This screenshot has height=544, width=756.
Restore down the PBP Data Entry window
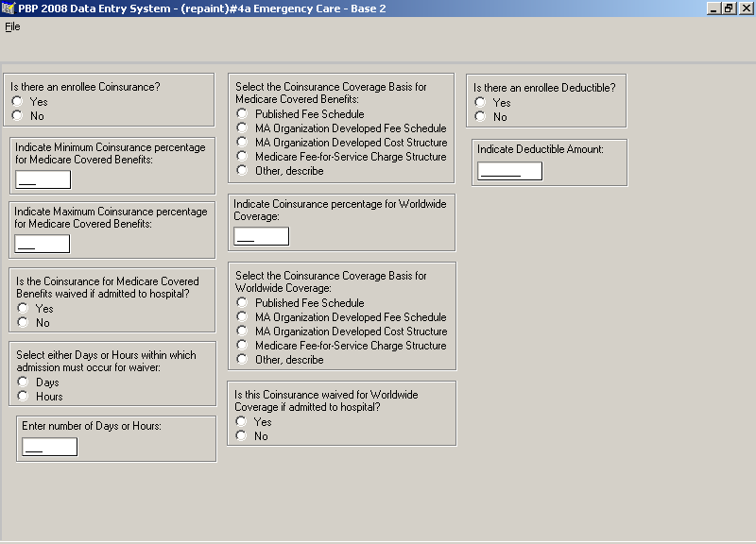729,8
